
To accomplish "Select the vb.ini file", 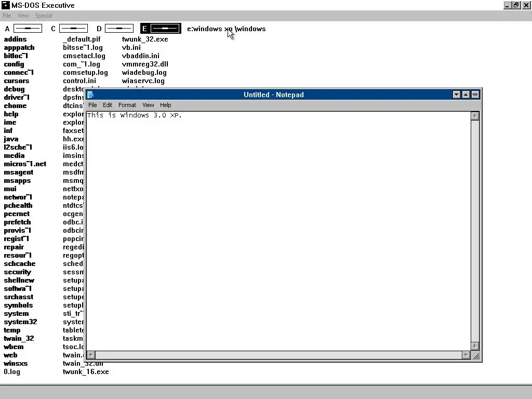I will point(131,48).
